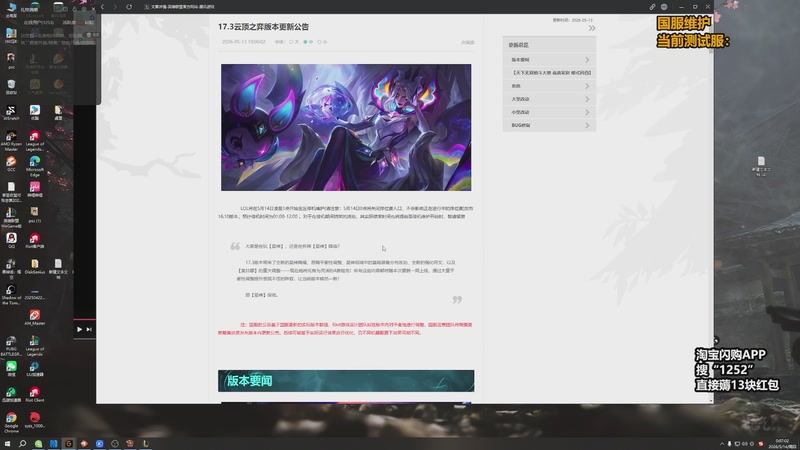Expand the BUG修复 sidebar entry

[549, 125]
